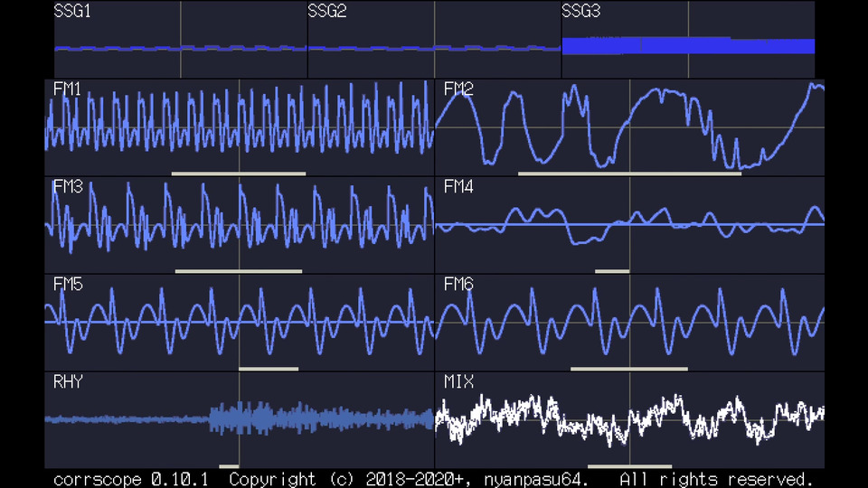Select the FM2 oscilloscope label
This screenshot has height=488, width=868.
click(x=458, y=89)
